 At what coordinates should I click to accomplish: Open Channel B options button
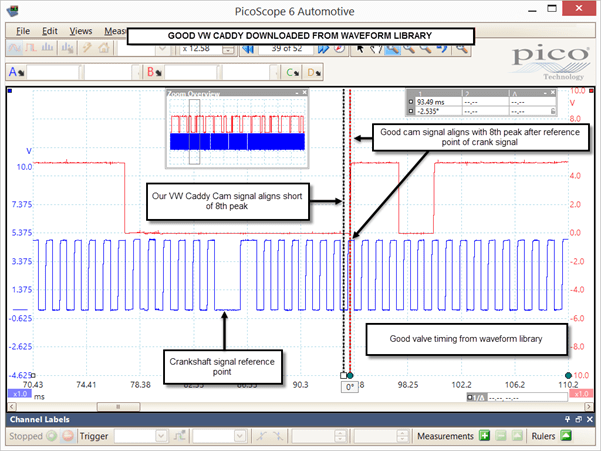click(154, 72)
